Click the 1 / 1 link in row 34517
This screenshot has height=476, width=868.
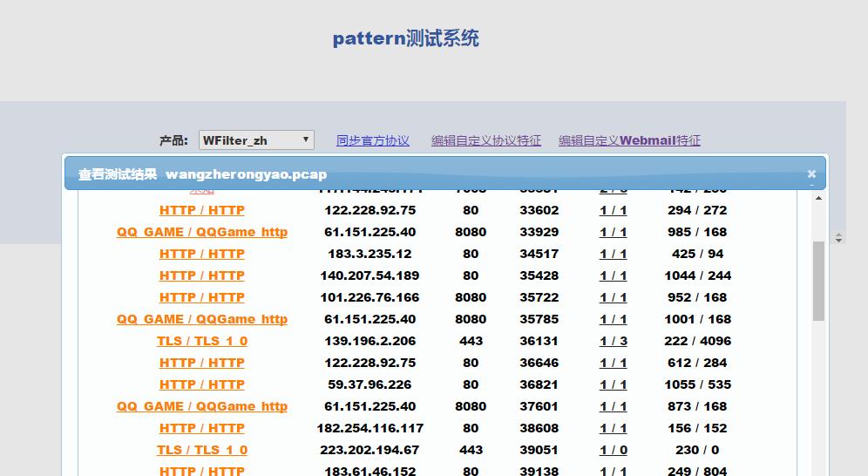tap(614, 254)
